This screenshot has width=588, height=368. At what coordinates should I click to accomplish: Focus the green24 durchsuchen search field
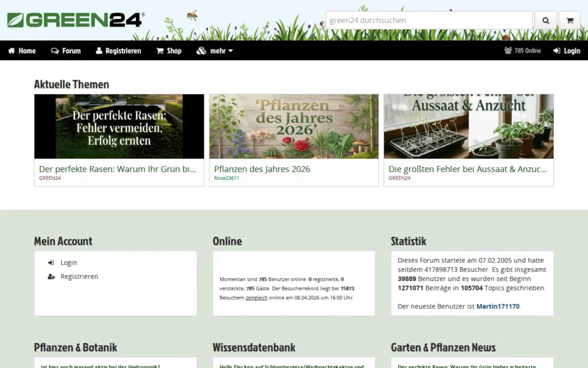(429, 20)
